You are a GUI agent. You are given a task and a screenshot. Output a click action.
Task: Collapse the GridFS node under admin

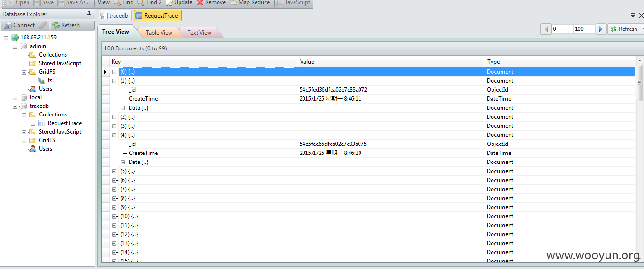click(x=24, y=72)
